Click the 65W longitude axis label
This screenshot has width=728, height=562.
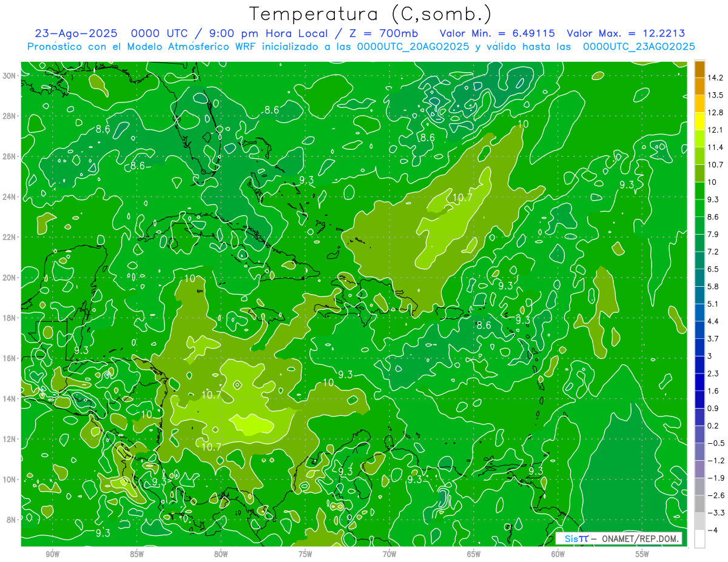474,554
